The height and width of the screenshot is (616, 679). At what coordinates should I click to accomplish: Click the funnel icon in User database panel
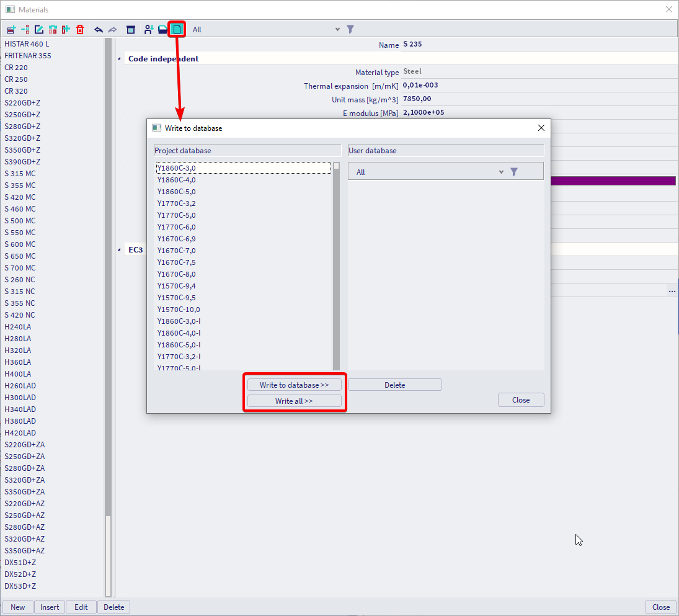(514, 172)
